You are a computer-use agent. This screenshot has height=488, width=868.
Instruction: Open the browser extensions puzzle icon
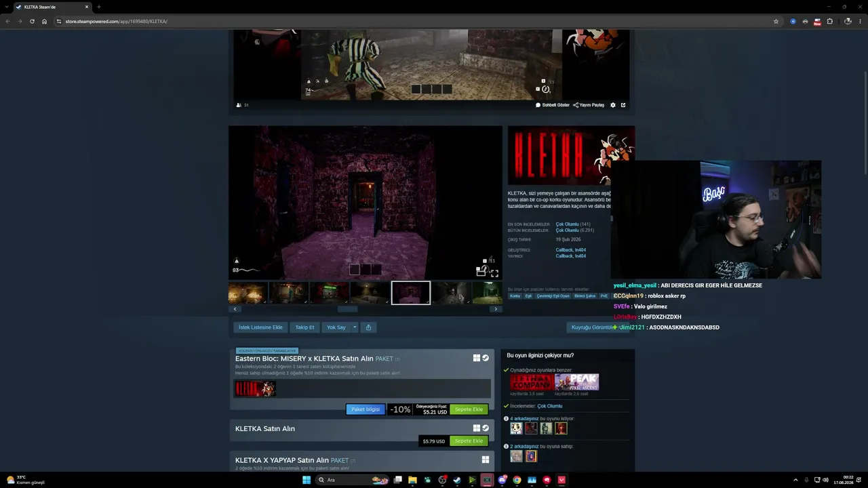[x=829, y=21]
